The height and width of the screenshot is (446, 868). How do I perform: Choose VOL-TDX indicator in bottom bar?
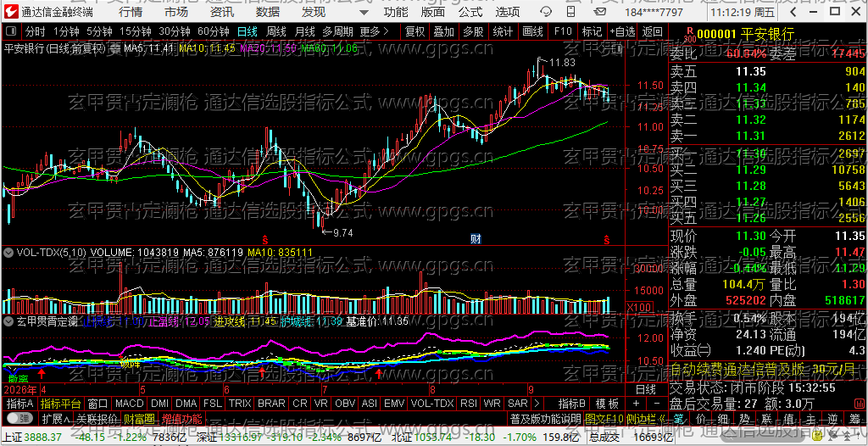(x=432, y=403)
